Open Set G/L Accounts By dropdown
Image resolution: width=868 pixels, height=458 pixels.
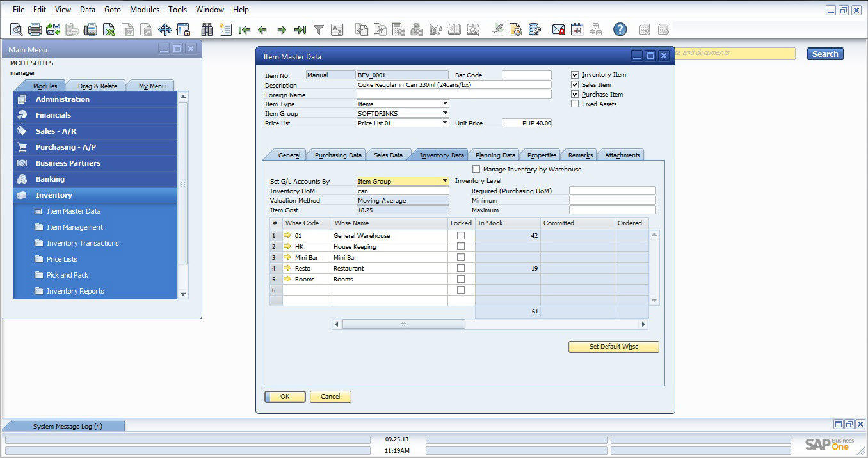point(445,181)
